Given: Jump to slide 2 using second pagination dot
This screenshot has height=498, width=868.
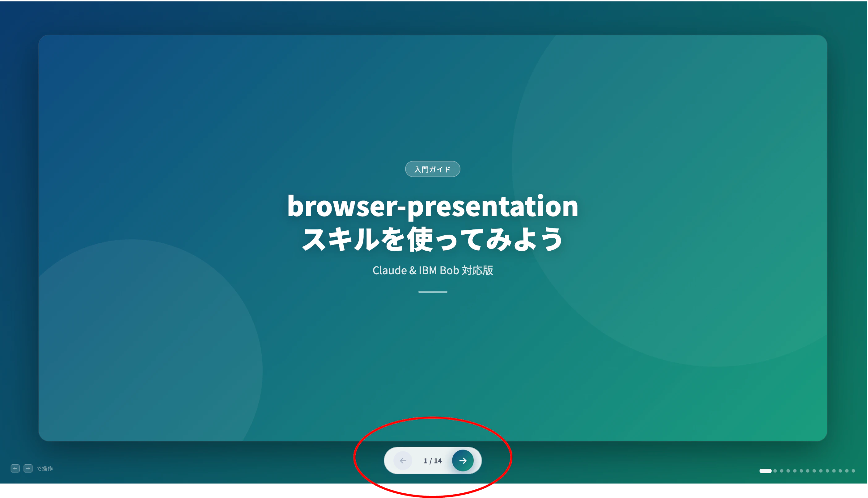Looking at the screenshot, I should (775, 471).
